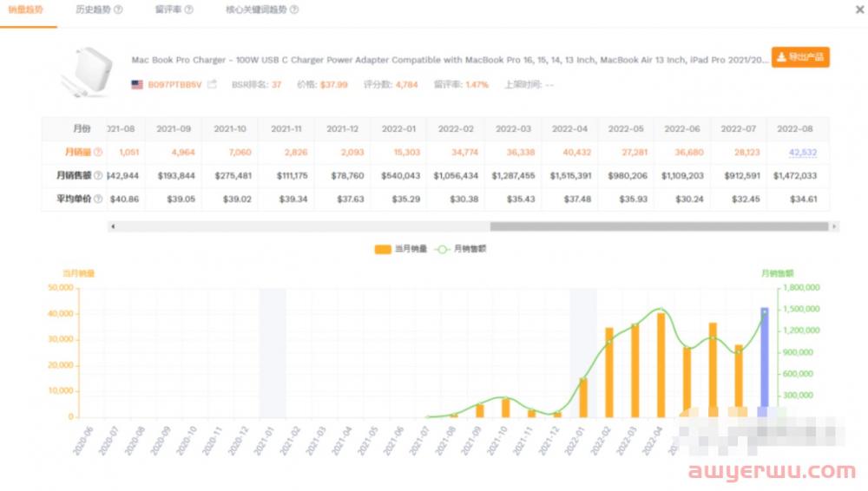This screenshot has width=868, height=491.
Task: Open ASIN B097PTBB5V link
Action: (174, 85)
